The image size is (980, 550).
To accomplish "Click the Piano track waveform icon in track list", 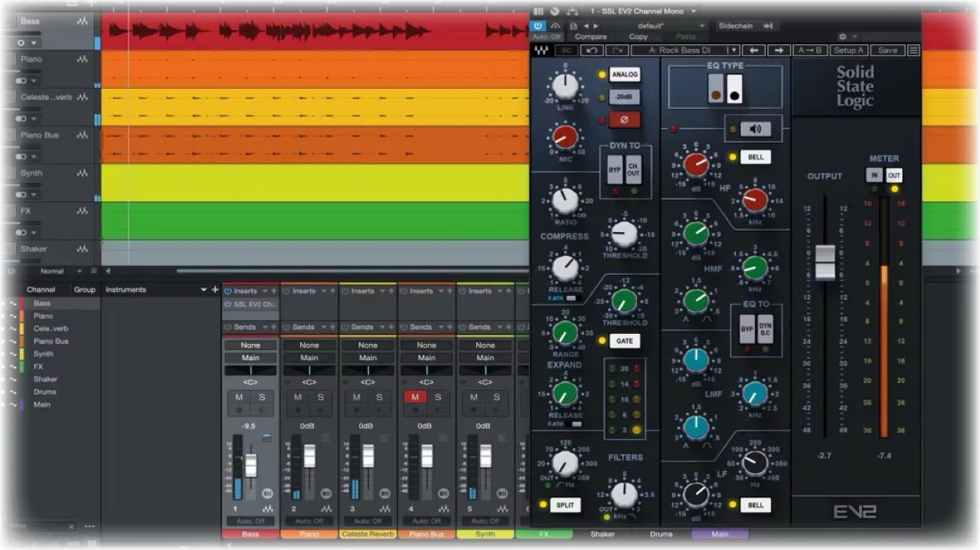I will tap(83, 59).
